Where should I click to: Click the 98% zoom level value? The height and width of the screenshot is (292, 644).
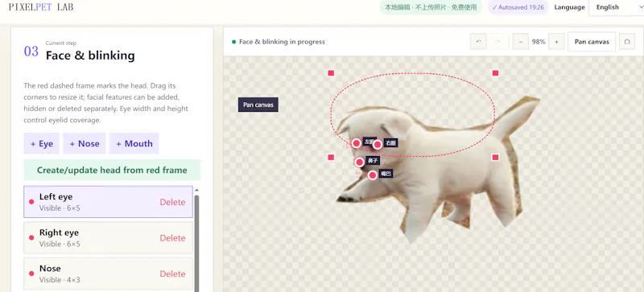(539, 42)
